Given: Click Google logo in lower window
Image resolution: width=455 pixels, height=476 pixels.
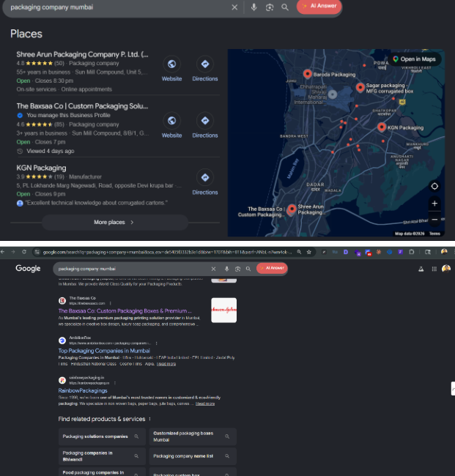Looking at the screenshot, I should point(28,268).
